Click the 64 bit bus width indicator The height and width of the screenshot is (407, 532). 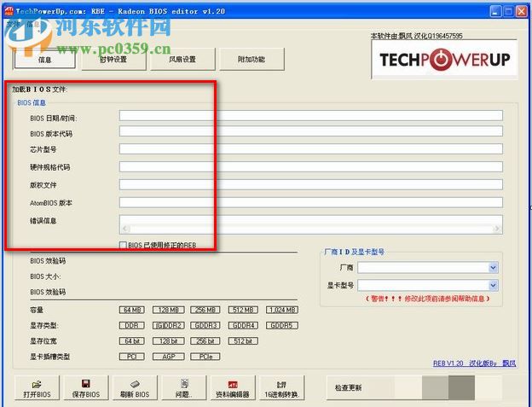(131, 340)
